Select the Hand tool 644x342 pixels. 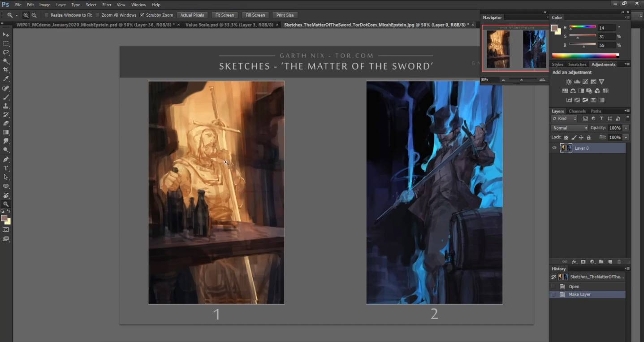point(6,195)
